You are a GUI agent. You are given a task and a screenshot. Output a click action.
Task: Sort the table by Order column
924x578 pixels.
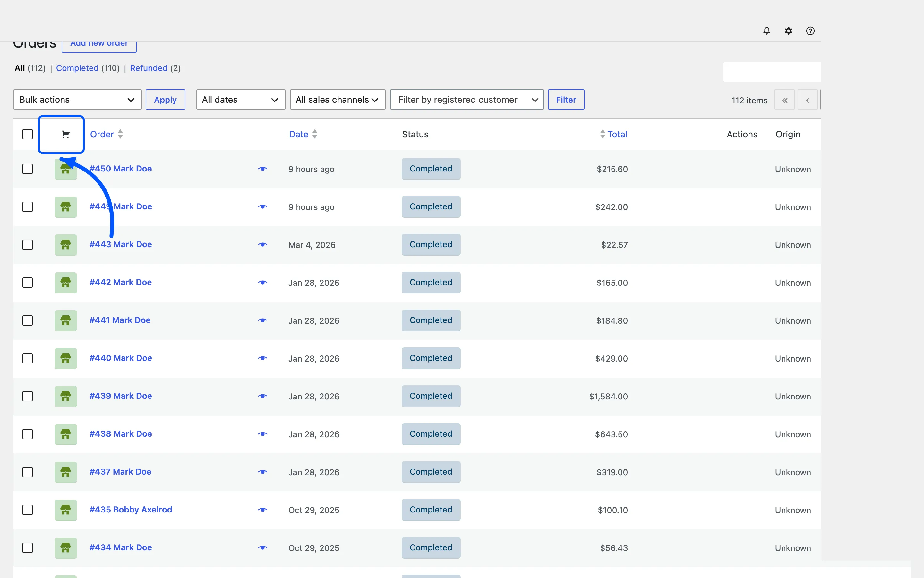106,134
